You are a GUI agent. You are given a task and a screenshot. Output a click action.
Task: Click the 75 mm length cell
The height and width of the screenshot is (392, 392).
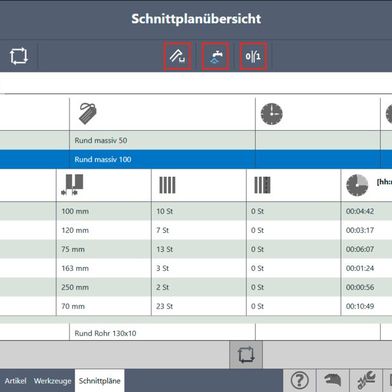pyautogui.click(x=104, y=249)
